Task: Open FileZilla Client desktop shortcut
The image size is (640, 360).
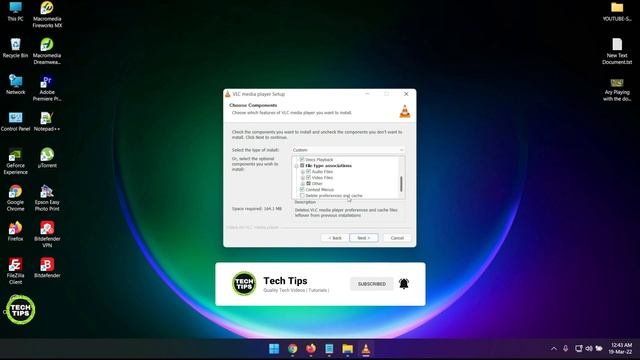Action: tap(16, 271)
